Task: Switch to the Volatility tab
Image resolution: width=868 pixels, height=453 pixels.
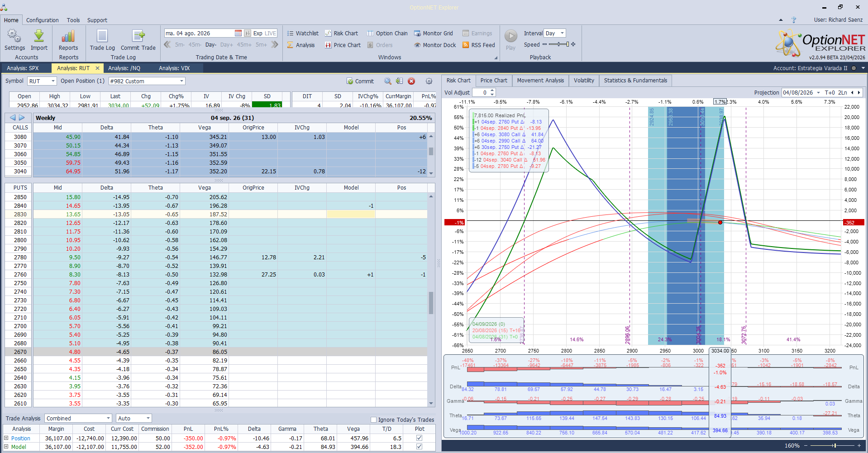Action: coord(584,81)
